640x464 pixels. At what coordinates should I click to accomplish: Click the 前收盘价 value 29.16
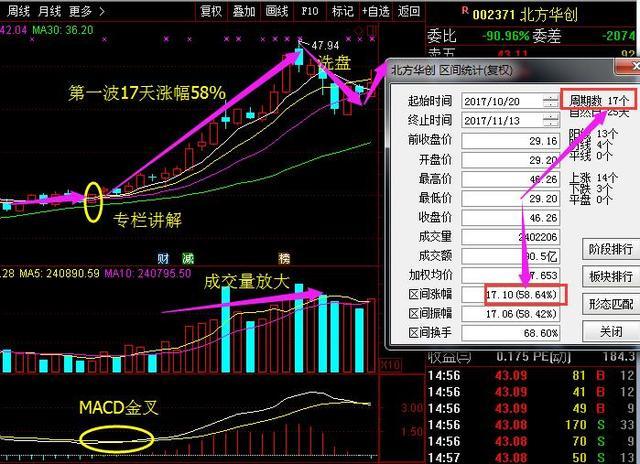511,141
